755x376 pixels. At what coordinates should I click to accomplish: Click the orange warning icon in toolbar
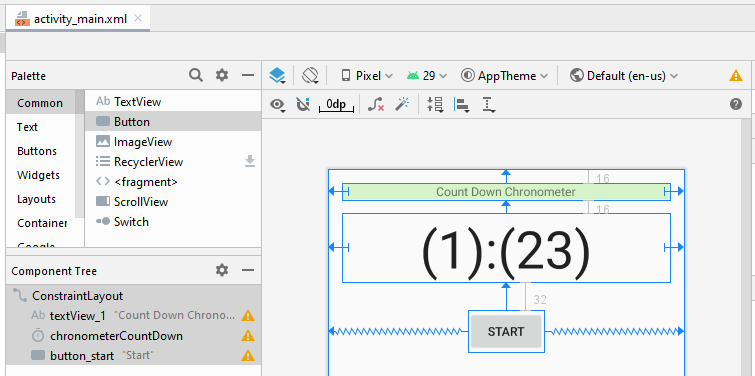(736, 76)
